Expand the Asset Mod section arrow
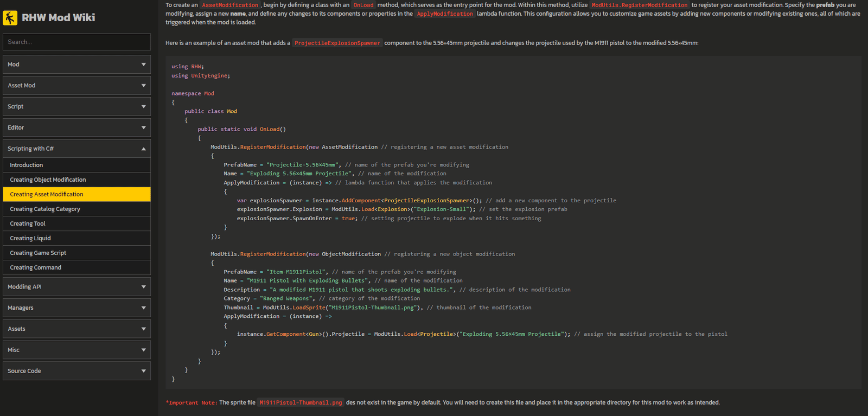The height and width of the screenshot is (416, 868). pos(144,86)
